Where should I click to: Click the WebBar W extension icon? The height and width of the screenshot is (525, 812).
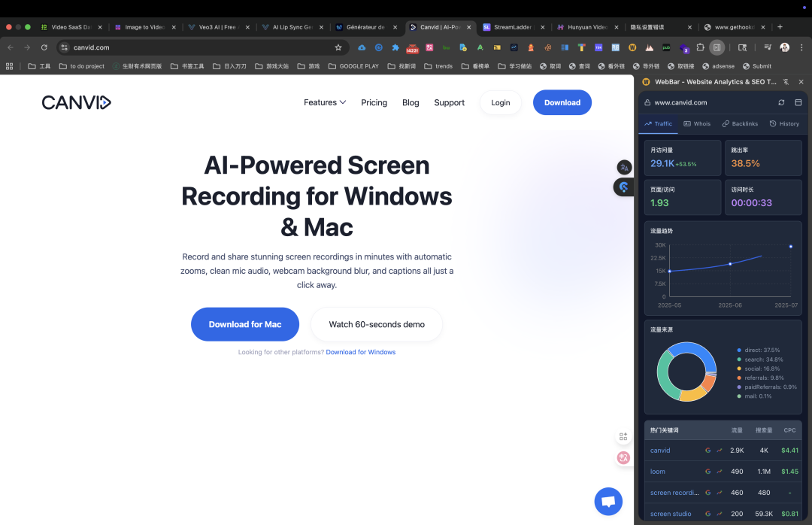click(x=632, y=47)
